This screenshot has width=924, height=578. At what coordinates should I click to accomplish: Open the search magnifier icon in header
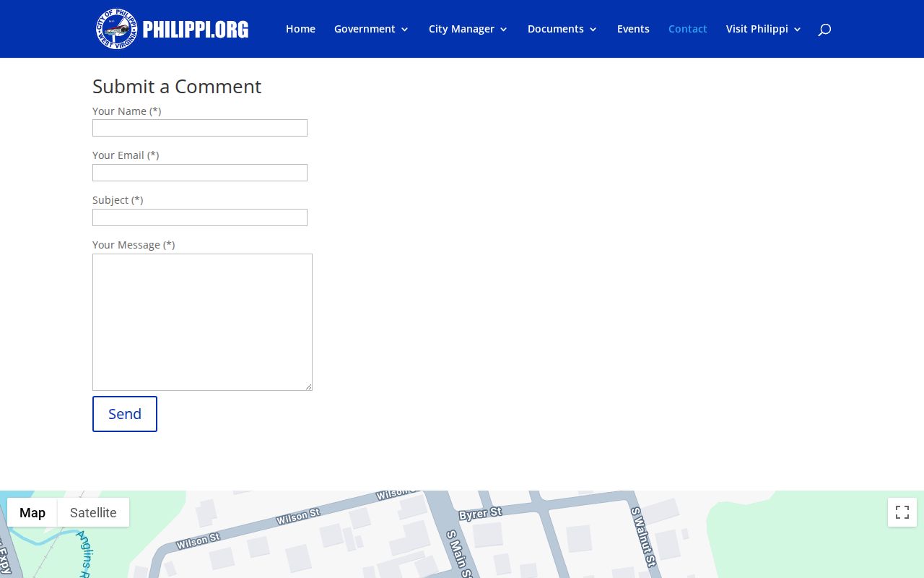824,30
